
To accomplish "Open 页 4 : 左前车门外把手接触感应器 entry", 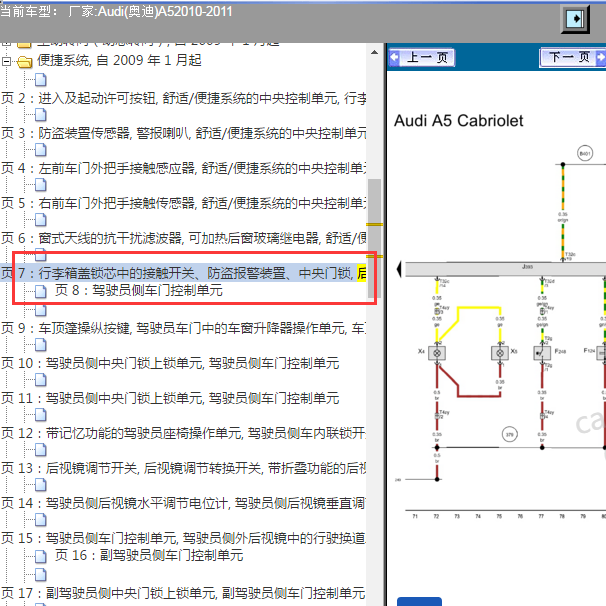I will coord(183,169).
